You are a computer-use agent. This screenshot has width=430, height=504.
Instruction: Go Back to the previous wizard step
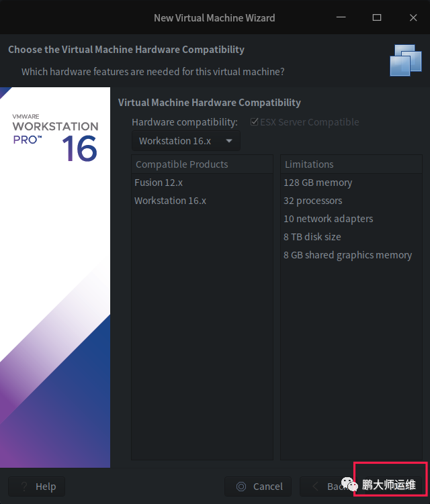[x=327, y=487]
